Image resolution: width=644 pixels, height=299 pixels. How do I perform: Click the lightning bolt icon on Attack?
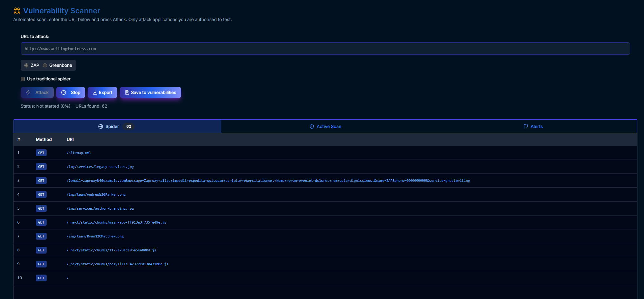(28, 92)
